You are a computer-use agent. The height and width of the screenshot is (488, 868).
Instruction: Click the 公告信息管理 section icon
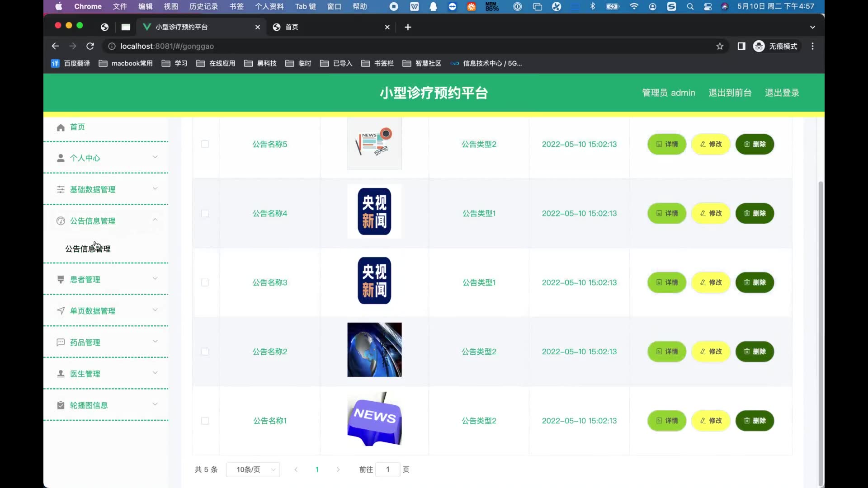(x=61, y=221)
